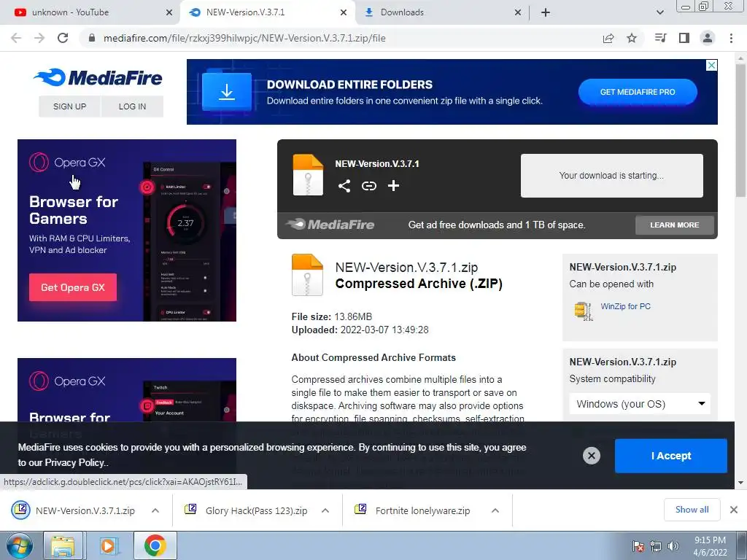This screenshot has width=747, height=560.
Task: Click GET MEDIAFIRE PRO button
Action: point(638,92)
